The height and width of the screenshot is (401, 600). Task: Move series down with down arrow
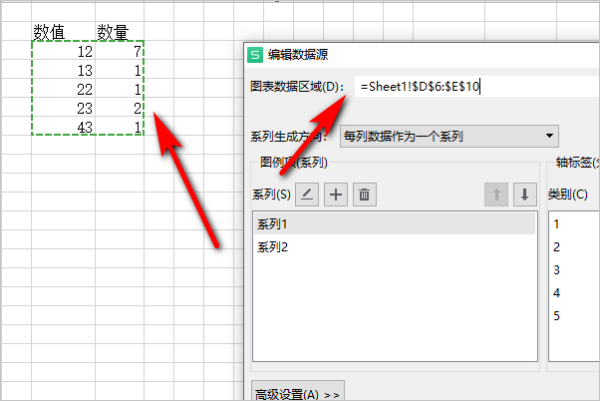pyautogui.click(x=525, y=194)
